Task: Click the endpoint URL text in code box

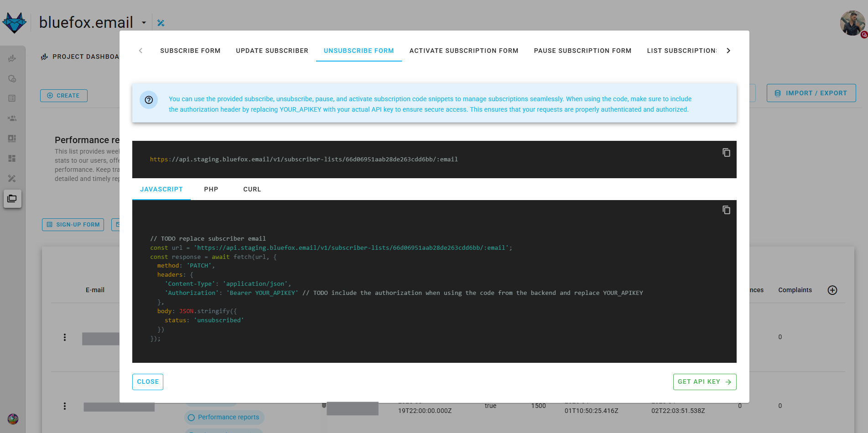Action: tap(304, 160)
